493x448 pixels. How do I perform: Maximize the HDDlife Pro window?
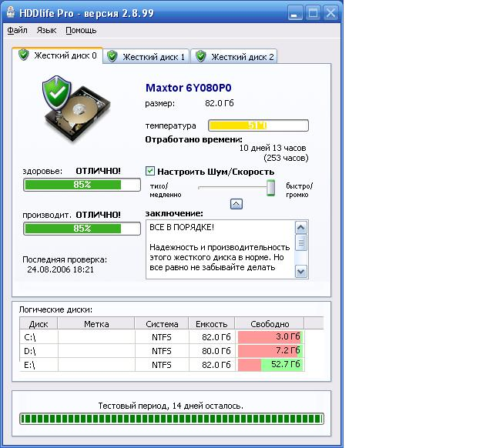[x=313, y=13]
